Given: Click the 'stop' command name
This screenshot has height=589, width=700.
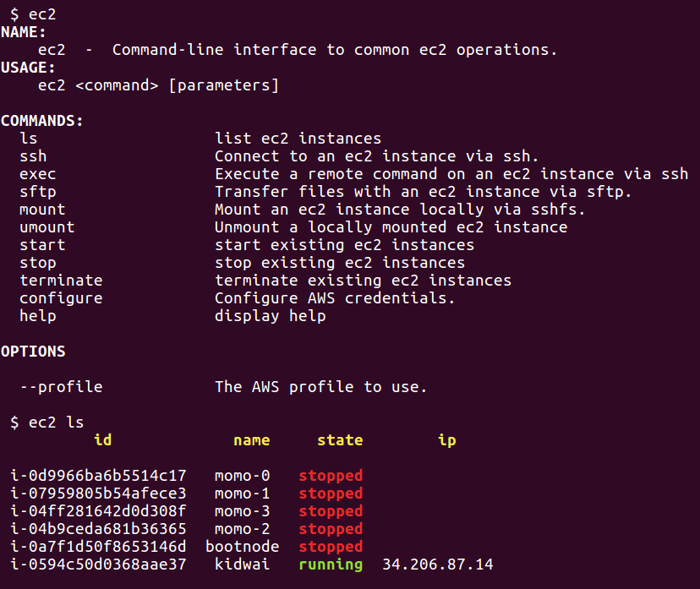Looking at the screenshot, I should pos(37,263).
